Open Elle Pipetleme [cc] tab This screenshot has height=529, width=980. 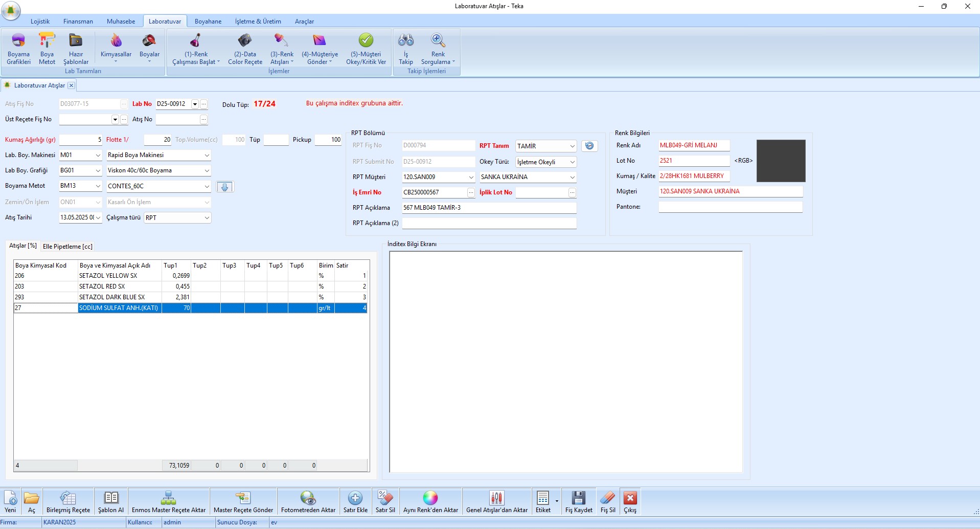(x=67, y=247)
